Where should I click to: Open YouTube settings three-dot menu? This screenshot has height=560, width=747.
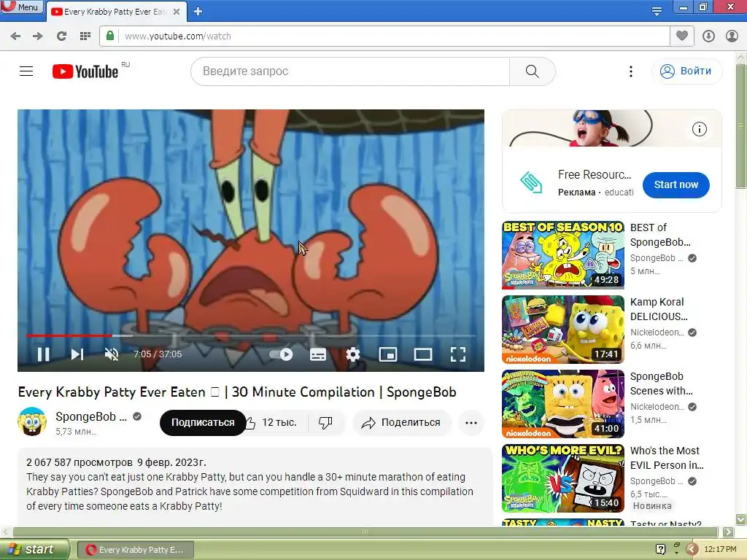[x=631, y=71]
